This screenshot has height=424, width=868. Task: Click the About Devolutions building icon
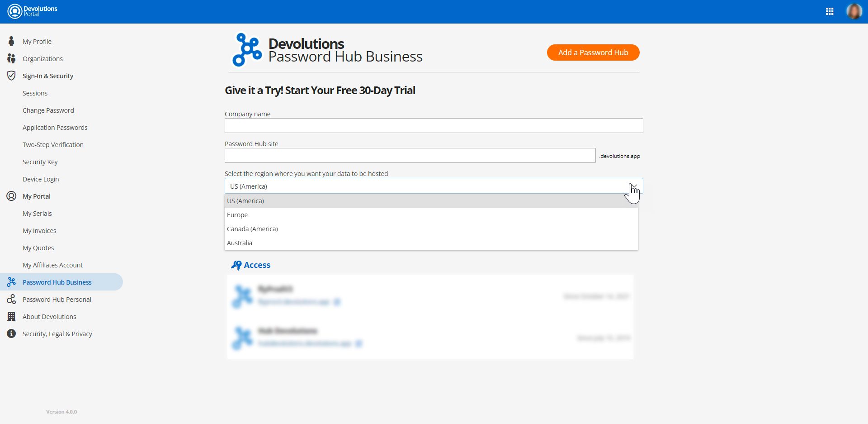(11, 317)
